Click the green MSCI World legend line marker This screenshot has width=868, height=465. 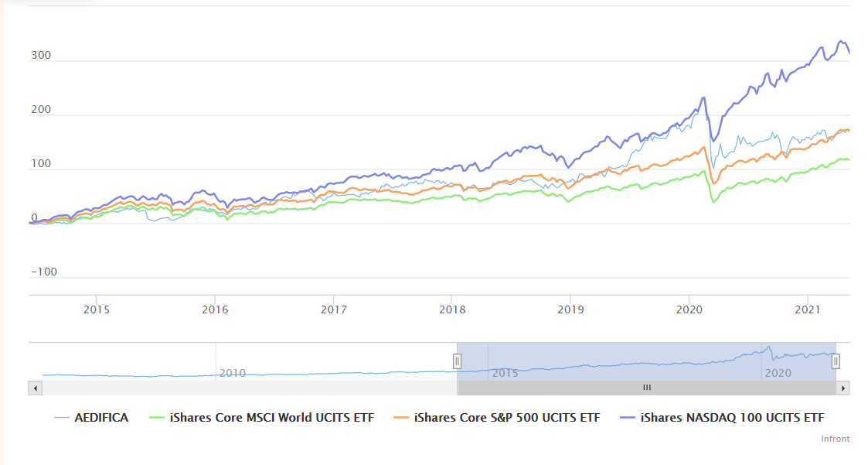(157, 417)
